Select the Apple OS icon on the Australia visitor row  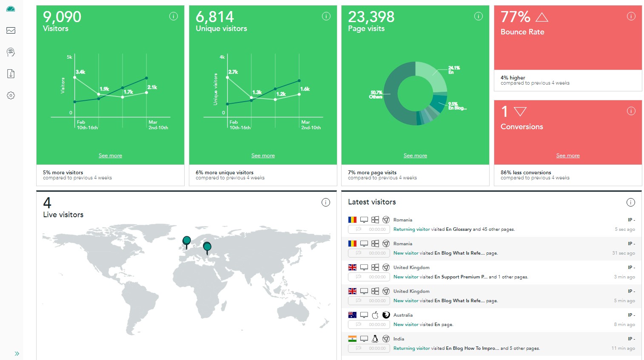coord(375,315)
